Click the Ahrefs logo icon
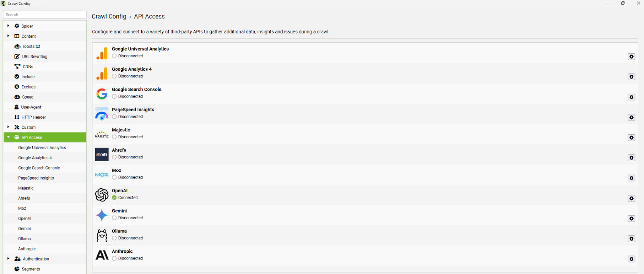Screen dimensions: 644x274 click(x=102, y=154)
